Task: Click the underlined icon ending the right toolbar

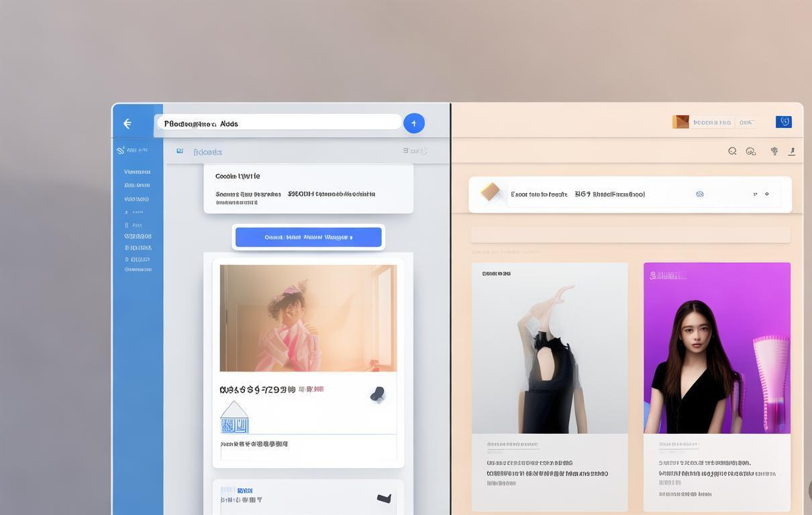Action: point(792,152)
